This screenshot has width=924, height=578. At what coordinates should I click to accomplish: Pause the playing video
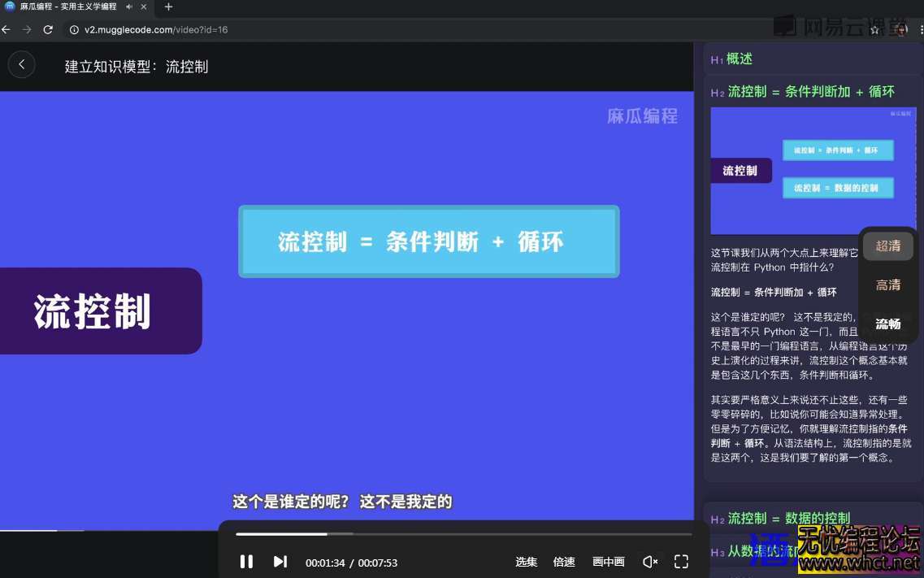coord(247,561)
